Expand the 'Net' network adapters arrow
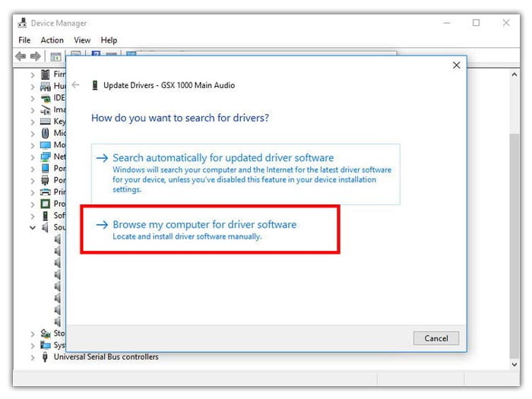Screen dimensions: 532x399 point(33,157)
